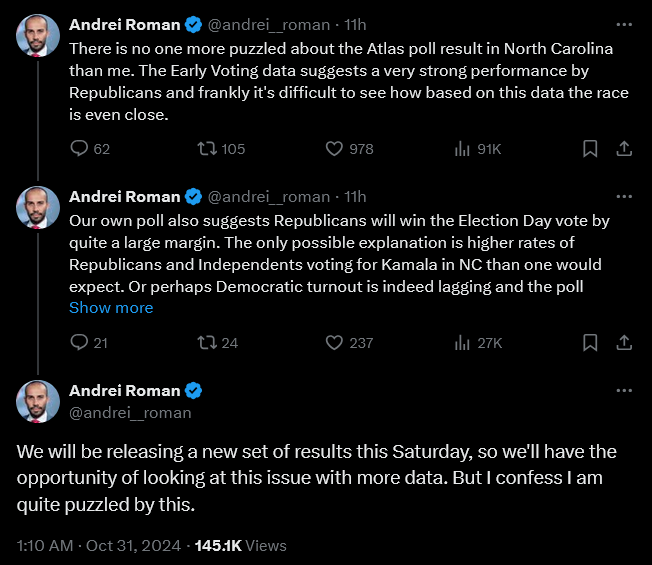Like the second tweet with 237 likes
Screen dimensions: 652x565
335,342
